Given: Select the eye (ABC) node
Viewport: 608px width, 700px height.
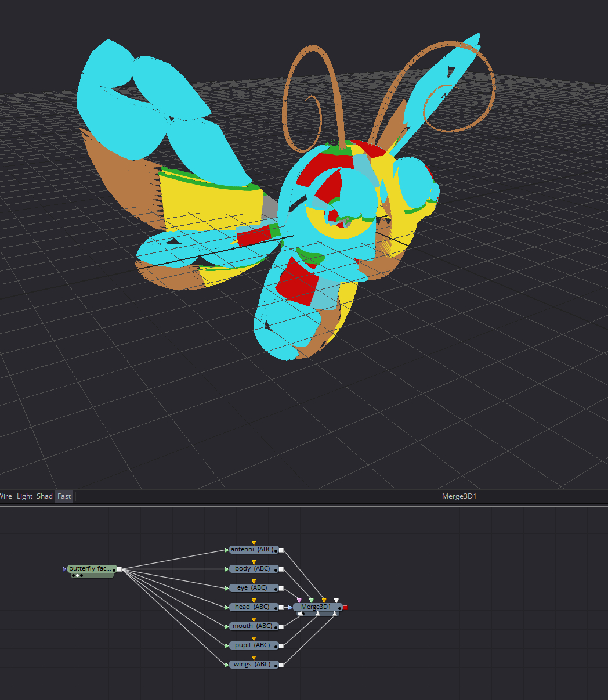Looking at the screenshot, I should (254, 588).
